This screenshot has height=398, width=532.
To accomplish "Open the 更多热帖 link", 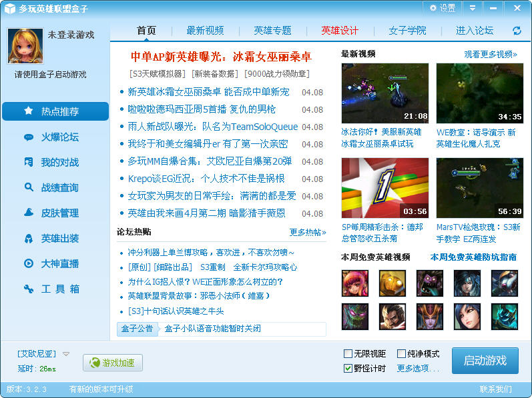I will point(308,232).
